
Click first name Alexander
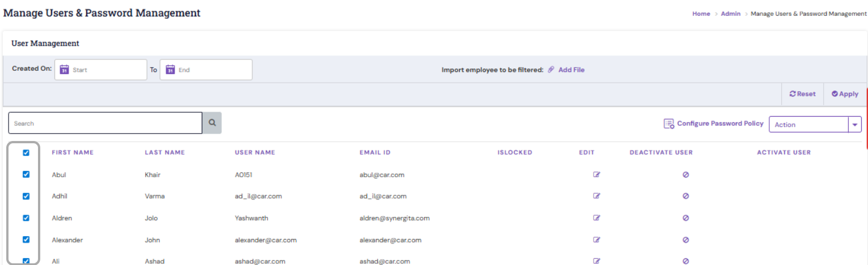point(67,240)
